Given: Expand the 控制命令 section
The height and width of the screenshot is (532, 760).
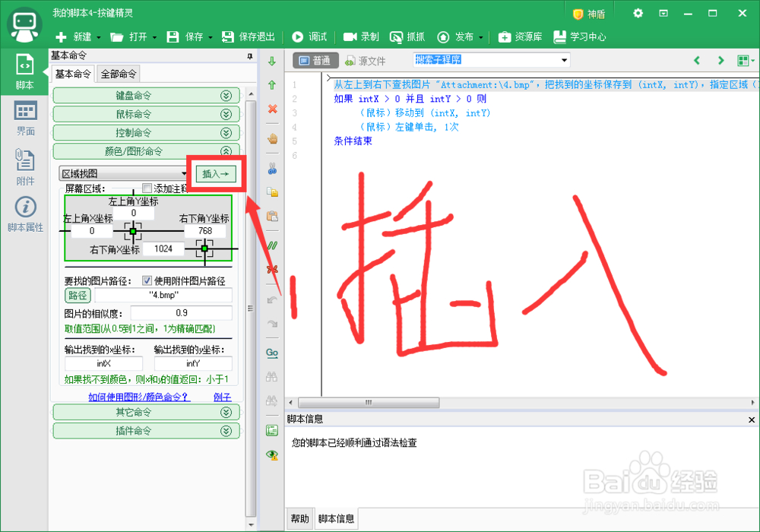Looking at the screenshot, I should [147, 133].
